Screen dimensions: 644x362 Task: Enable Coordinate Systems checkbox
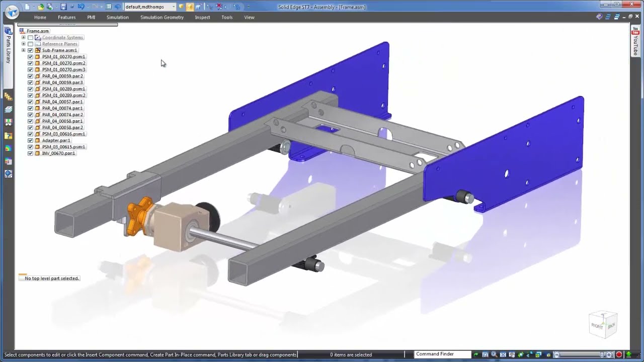click(30, 38)
